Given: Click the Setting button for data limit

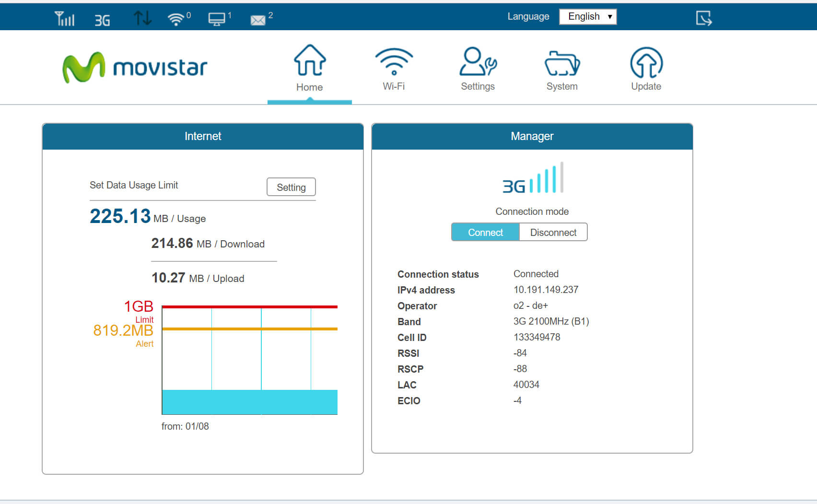Looking at the screenshot, I should 291,188.
